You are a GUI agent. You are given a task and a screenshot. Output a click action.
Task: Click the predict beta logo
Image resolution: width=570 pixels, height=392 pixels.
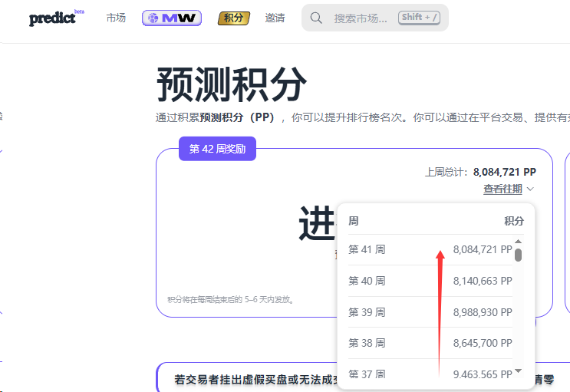pyautogui.click(x=57, y=18)
